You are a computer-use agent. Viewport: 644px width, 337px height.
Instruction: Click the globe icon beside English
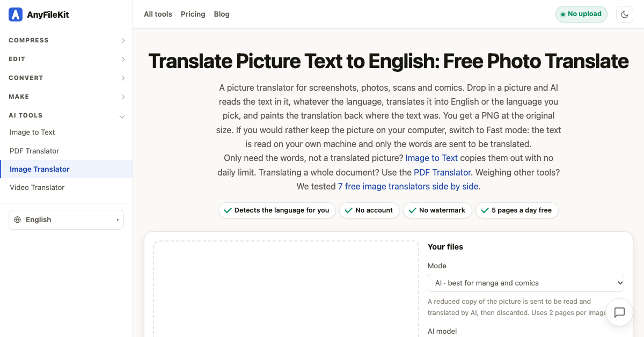click(18, 219)
